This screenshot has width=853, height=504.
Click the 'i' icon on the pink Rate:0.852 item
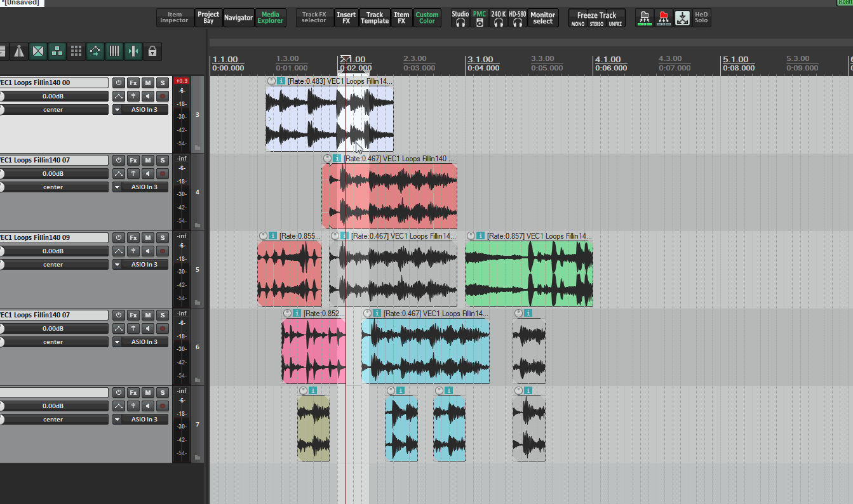tap(297, 313)
